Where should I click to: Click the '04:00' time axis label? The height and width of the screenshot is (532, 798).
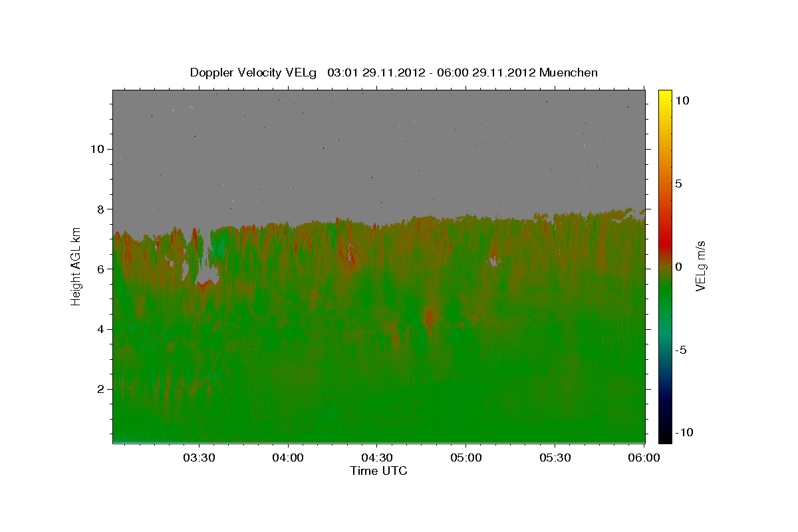[289, 458]
